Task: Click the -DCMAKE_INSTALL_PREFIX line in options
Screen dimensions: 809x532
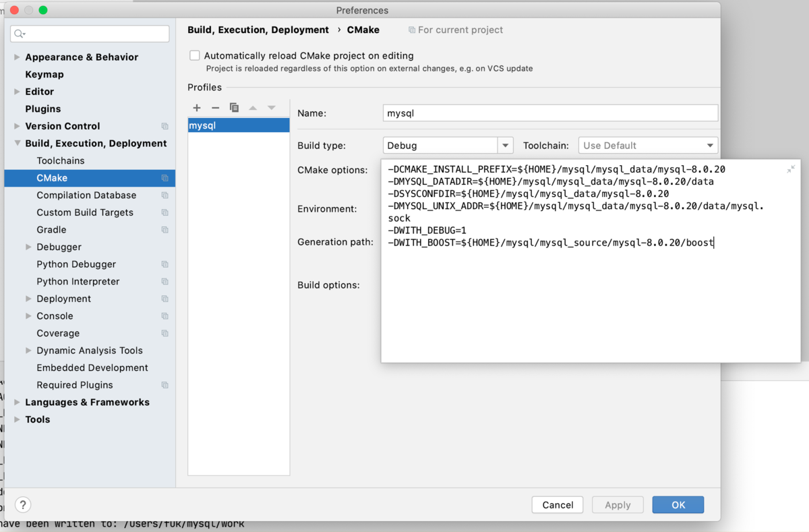Action: 557,170
